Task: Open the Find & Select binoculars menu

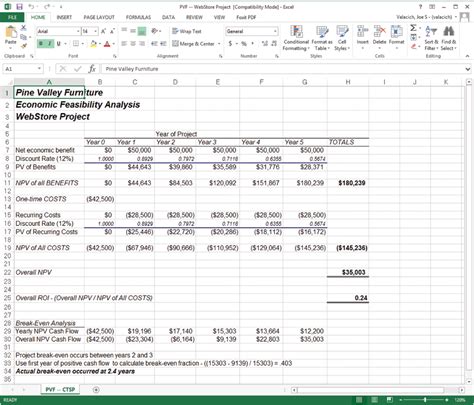Action: 449,38
